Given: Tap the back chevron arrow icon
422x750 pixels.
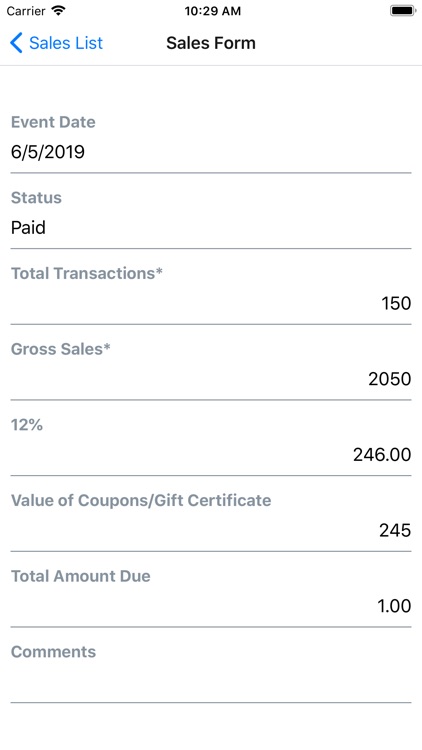Looking at the screenshot, I should pyautogui.click(x=16, y=43).
